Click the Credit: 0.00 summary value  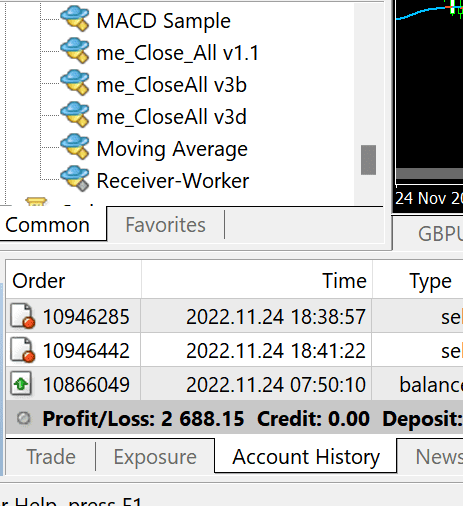click(313, 419)
